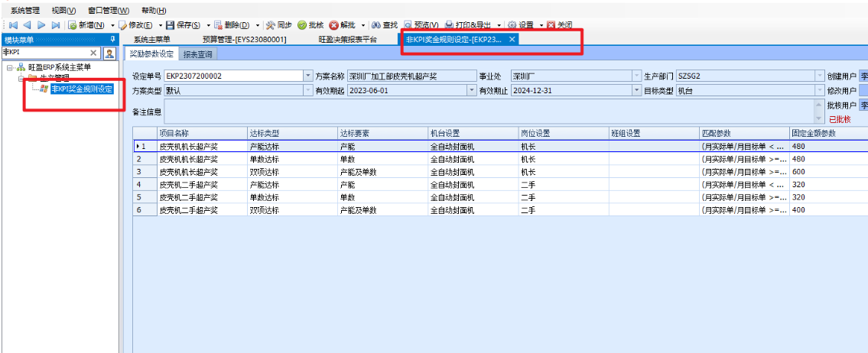Open dropdown arrow next to 新增
This screenshot has height=353, width=868.
click(x=112, y=25)
